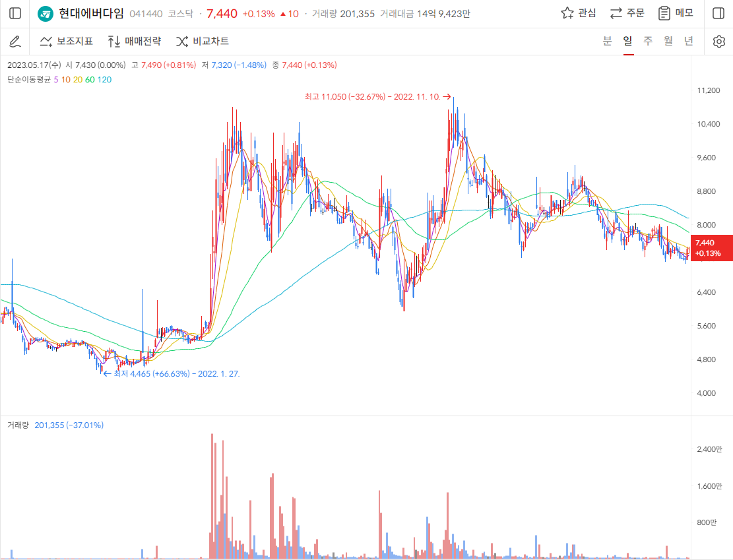Click the 시 7,430 open value
The image size is (733, 560).
(x=96, y=65)
